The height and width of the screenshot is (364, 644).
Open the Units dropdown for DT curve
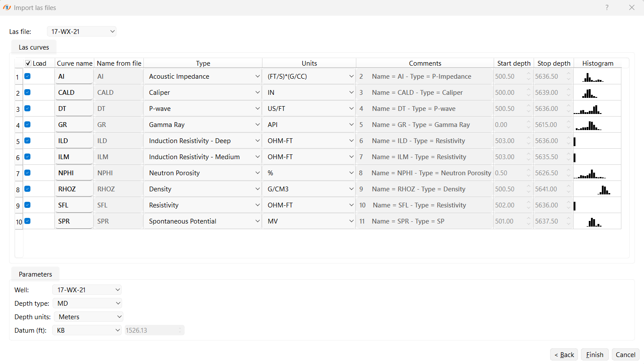(309, 108)
